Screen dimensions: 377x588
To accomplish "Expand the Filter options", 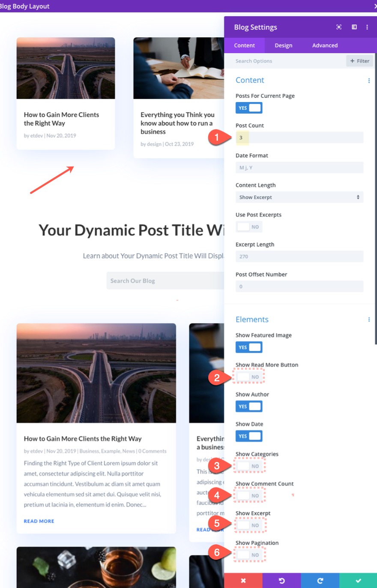I will [359, 61].
